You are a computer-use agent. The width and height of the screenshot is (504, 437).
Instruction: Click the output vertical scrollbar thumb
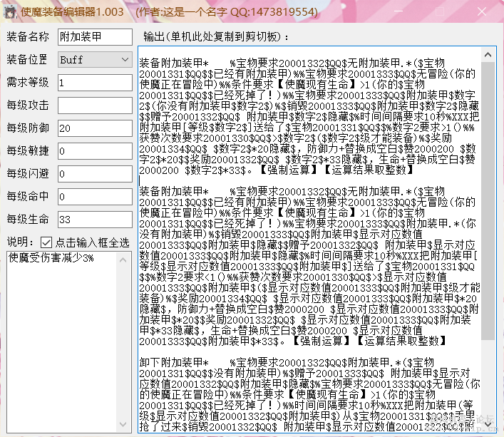pos(488,200)
